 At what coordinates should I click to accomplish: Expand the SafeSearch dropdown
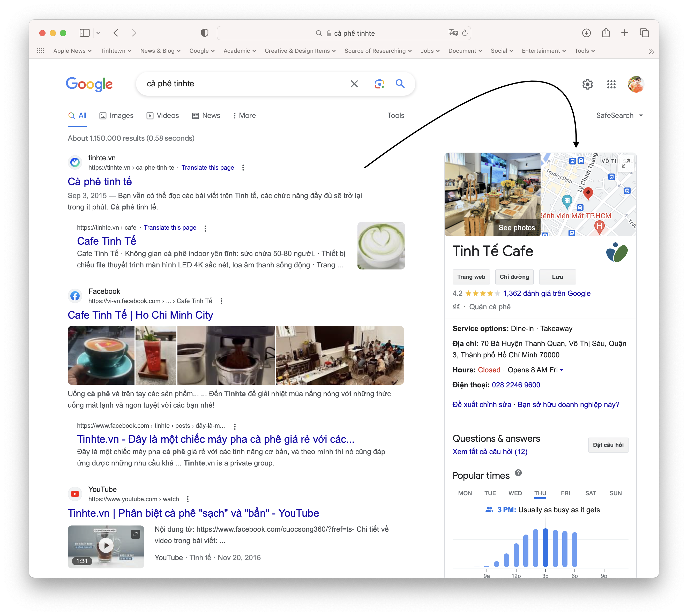(619, 115)
